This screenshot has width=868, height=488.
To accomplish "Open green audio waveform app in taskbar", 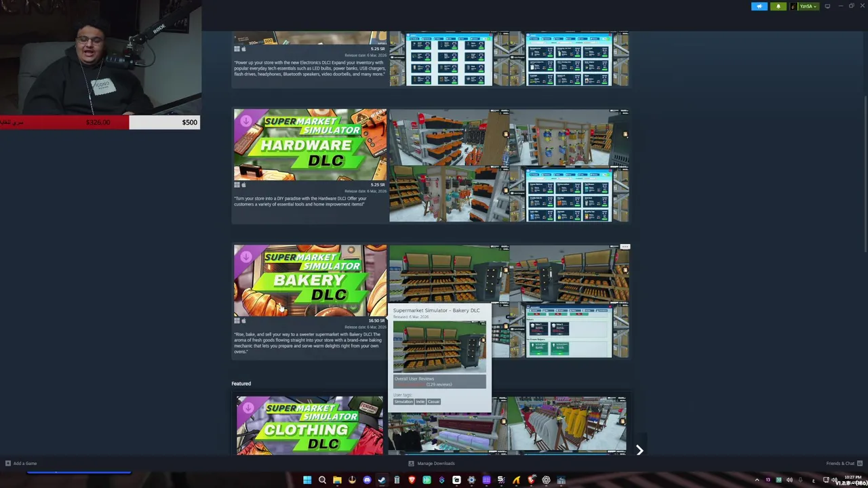I will (x=427, y=480).
